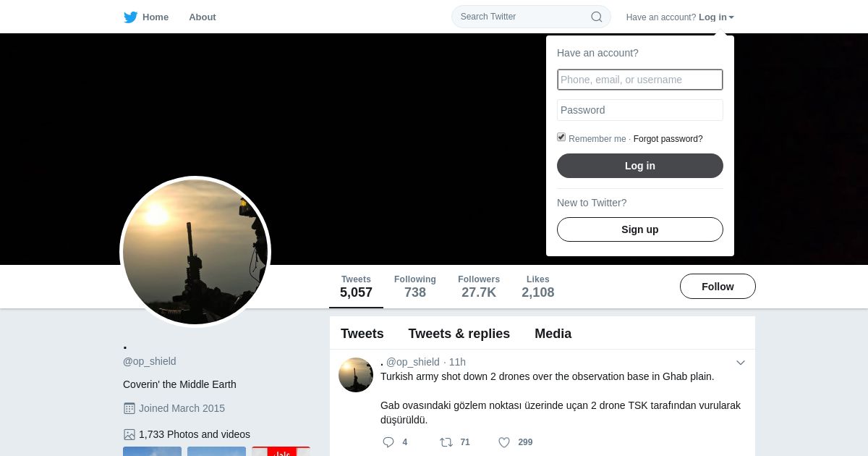868x456 pixels.
Task: Open the tweet options chevron menu
Action: click(741, 363)
